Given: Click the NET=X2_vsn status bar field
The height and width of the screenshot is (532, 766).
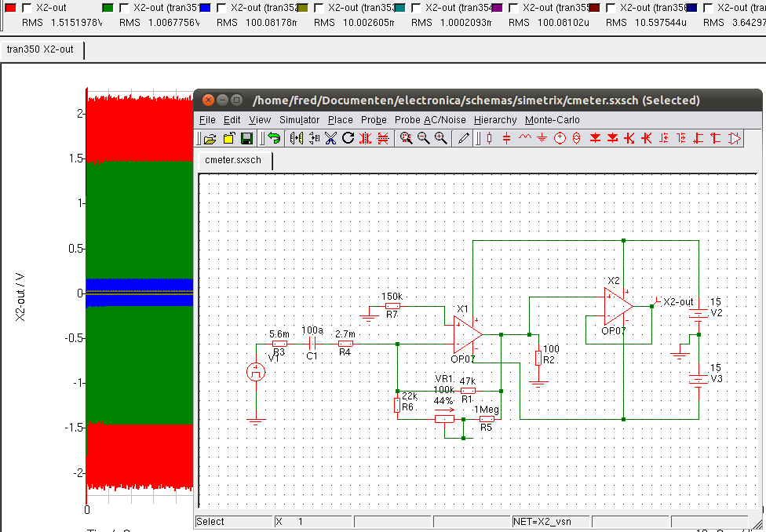Looking at the screenshot, I should [551, 521].
